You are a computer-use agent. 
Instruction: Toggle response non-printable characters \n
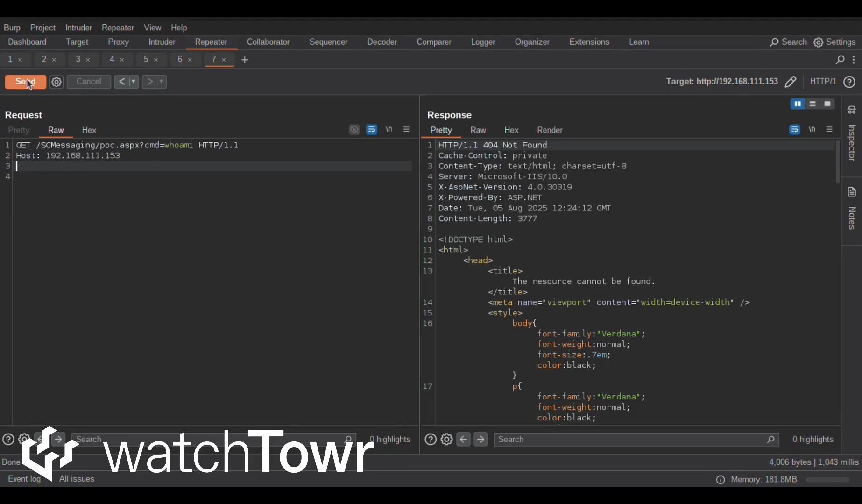tap(812, 129)
